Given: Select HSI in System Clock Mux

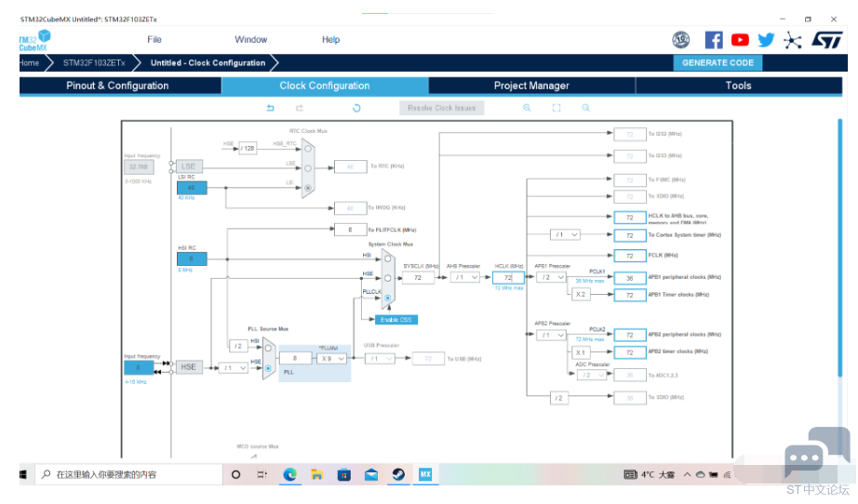Looking at the screenshot, I should pos(387,259).
